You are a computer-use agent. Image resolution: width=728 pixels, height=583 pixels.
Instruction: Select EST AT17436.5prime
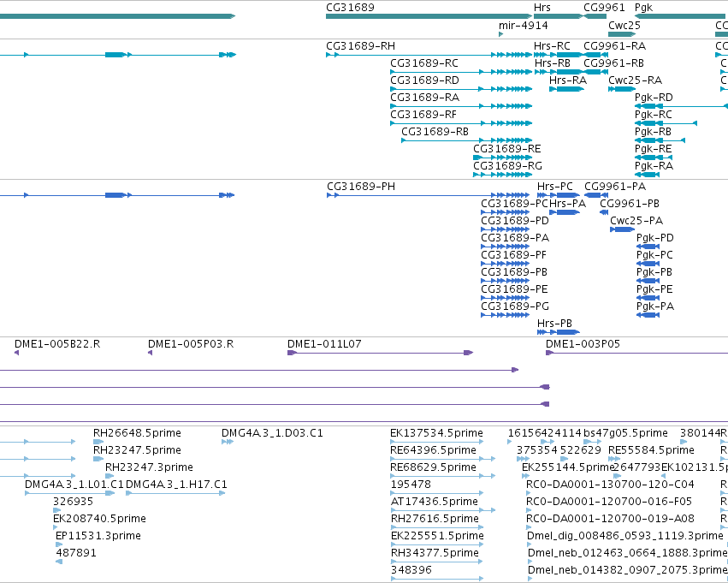443,510
